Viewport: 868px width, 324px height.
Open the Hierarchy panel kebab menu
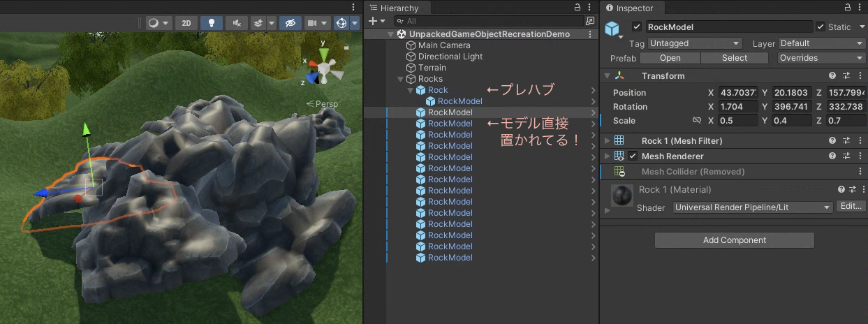click(x=591, y=7)
